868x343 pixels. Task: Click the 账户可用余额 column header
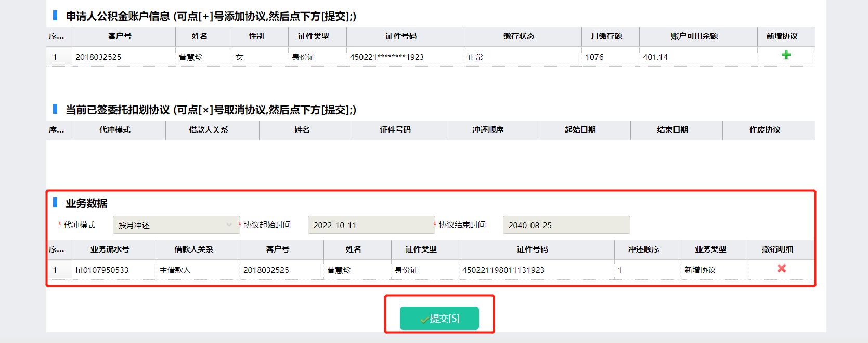[x=694, y=36]
